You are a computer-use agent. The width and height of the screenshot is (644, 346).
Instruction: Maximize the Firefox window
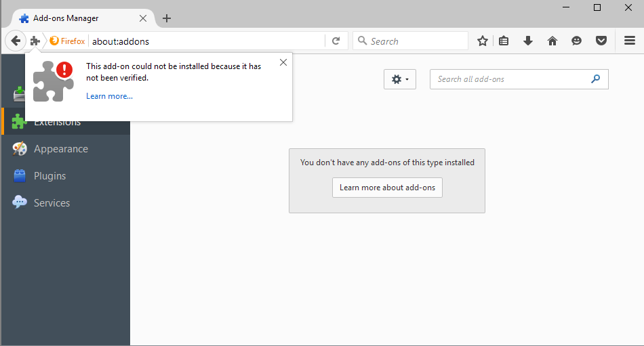pos(597,7)
